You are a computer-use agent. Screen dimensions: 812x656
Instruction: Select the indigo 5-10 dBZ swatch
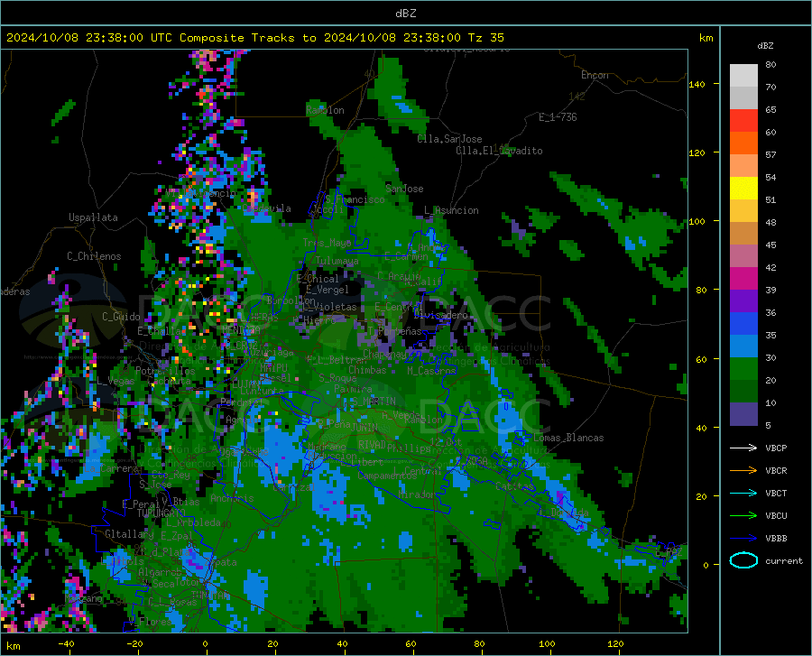[x=743, y=414]
